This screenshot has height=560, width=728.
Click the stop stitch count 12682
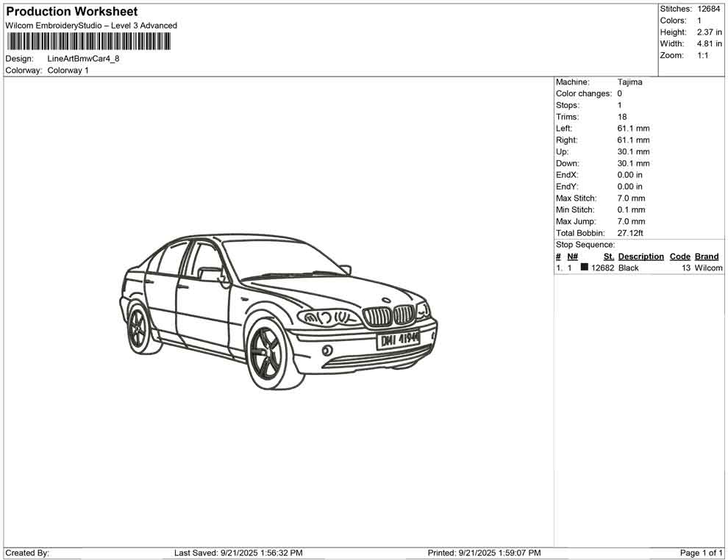pyautogui.click(x=603, y=268)
